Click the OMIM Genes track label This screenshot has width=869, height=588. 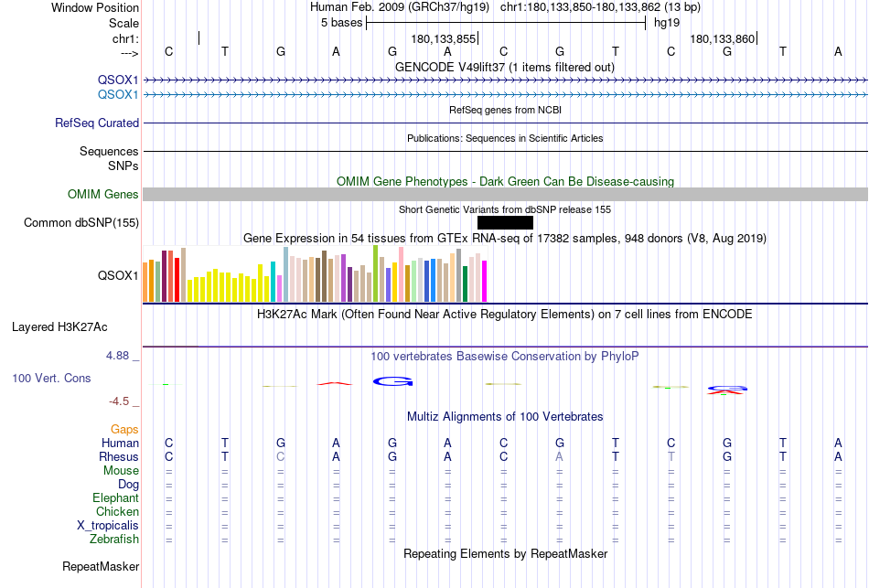point(103,194)
